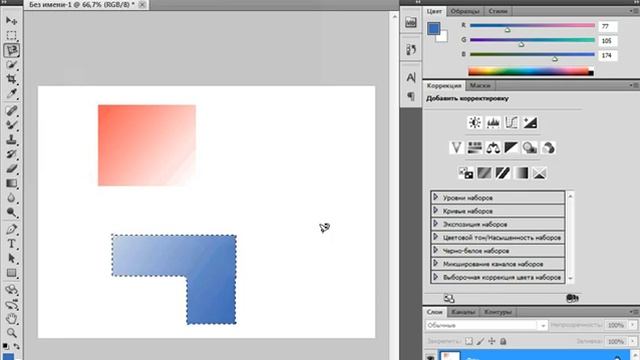640x360 pixels.
Task: Add a Color Balance adjustment
Action: [493, 148]
